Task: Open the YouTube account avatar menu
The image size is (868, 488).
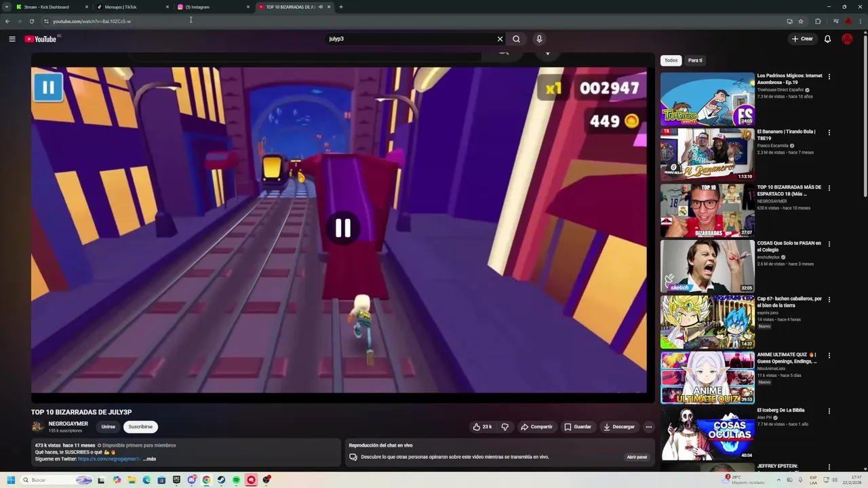Action: (x=847, y=39)
